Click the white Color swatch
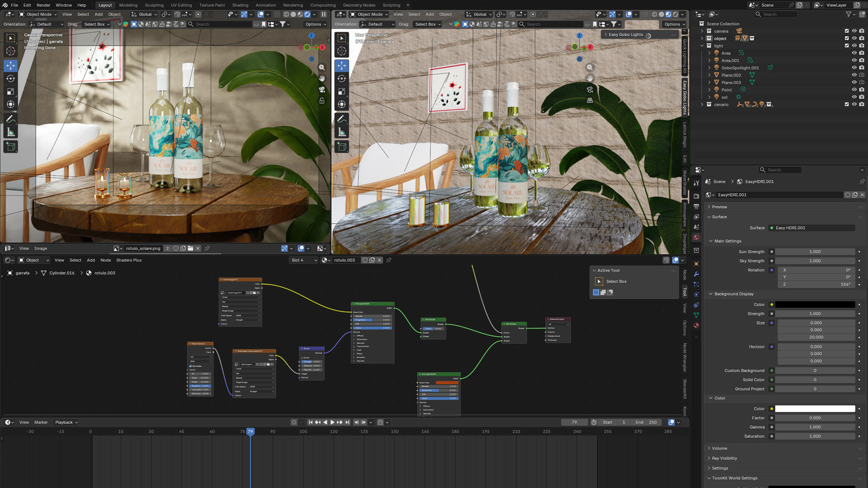The width and height of the screenshot is (868, 488). (815, 409)
